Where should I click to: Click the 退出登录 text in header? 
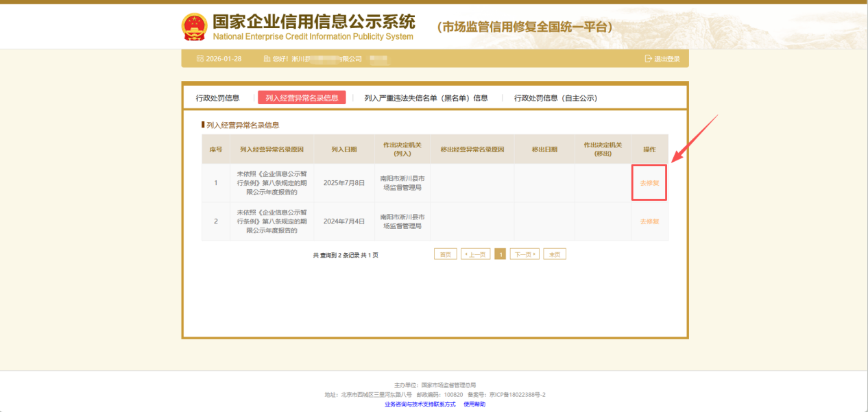pos(666,59)
